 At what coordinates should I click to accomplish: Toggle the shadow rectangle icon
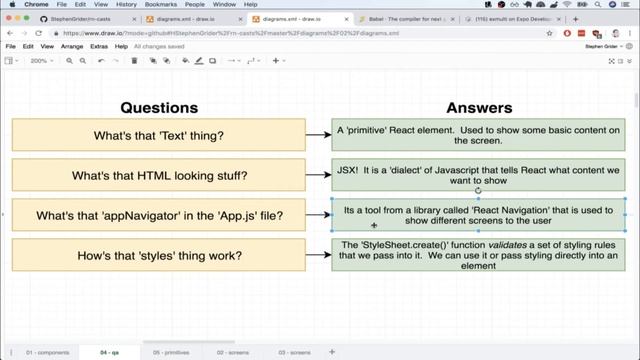213,61
